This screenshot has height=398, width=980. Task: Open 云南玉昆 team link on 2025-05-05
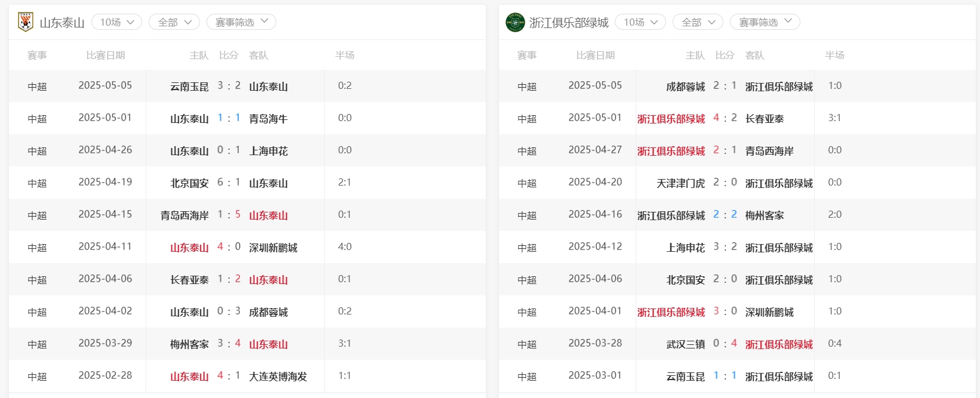pos(189,87)
